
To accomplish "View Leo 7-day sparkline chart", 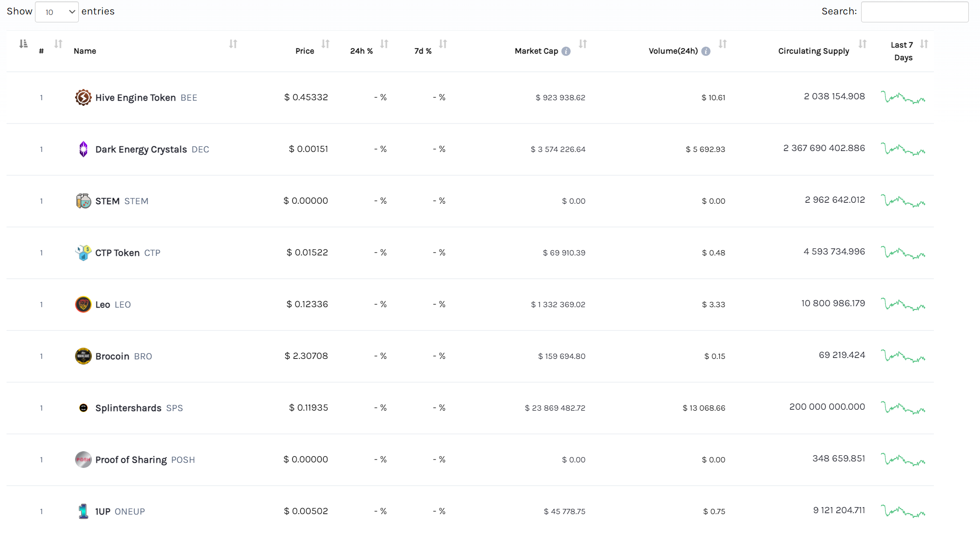I will pos(903,304).
